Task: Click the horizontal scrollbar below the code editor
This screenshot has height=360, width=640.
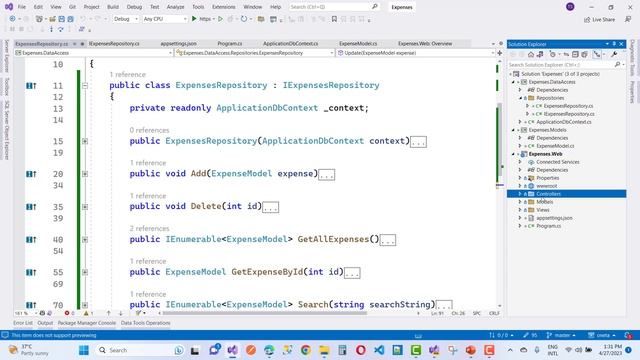Action: coord(264,313)
